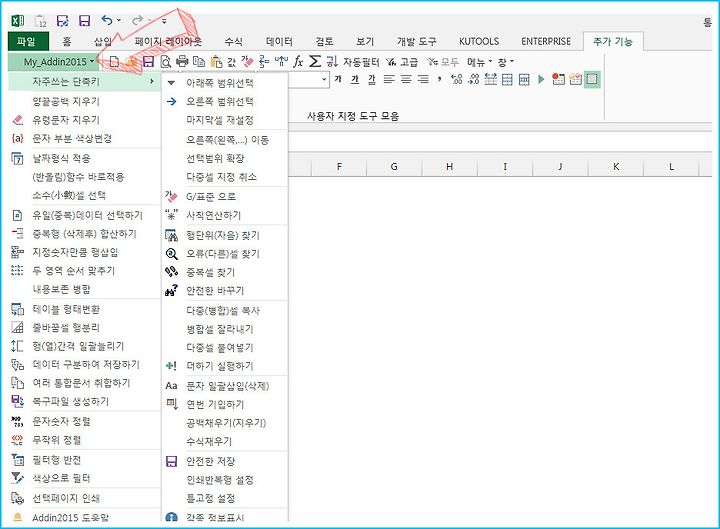Click the purple Save icon in the quick access toolbar
Viewport: 720px width, 529px height.
click(84, 21)
